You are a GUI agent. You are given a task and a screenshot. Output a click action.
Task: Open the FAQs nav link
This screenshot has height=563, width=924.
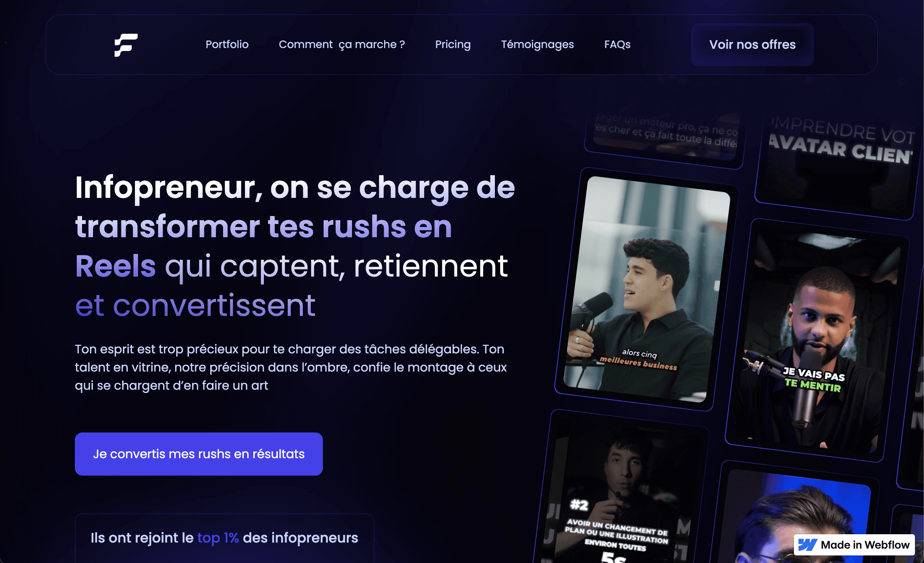coord(617,44)
